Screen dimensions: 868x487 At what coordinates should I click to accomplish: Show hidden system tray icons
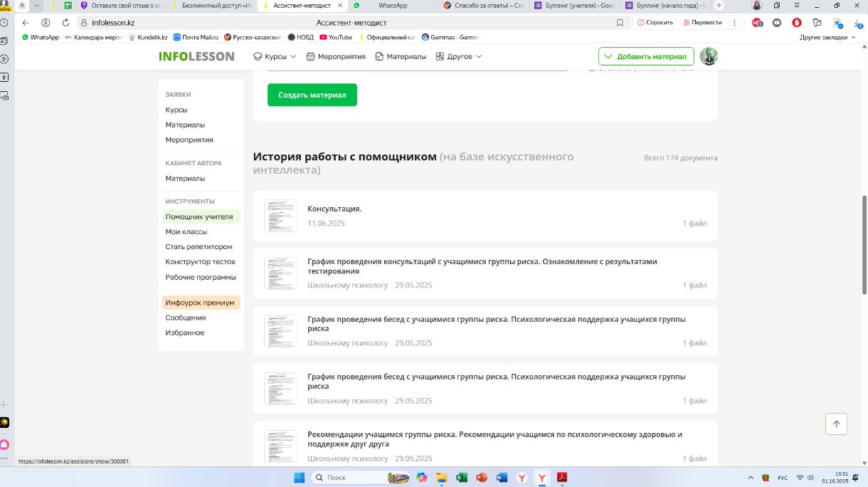[751, 477]
